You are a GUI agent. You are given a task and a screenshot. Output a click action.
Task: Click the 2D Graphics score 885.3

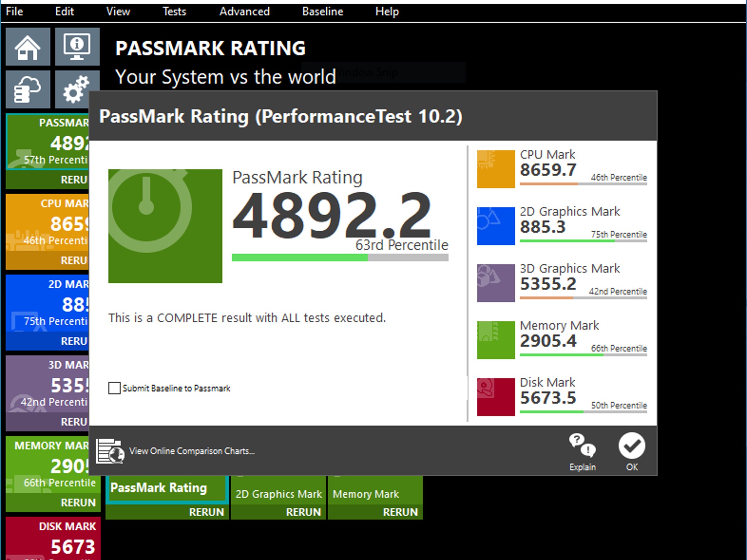543,227
